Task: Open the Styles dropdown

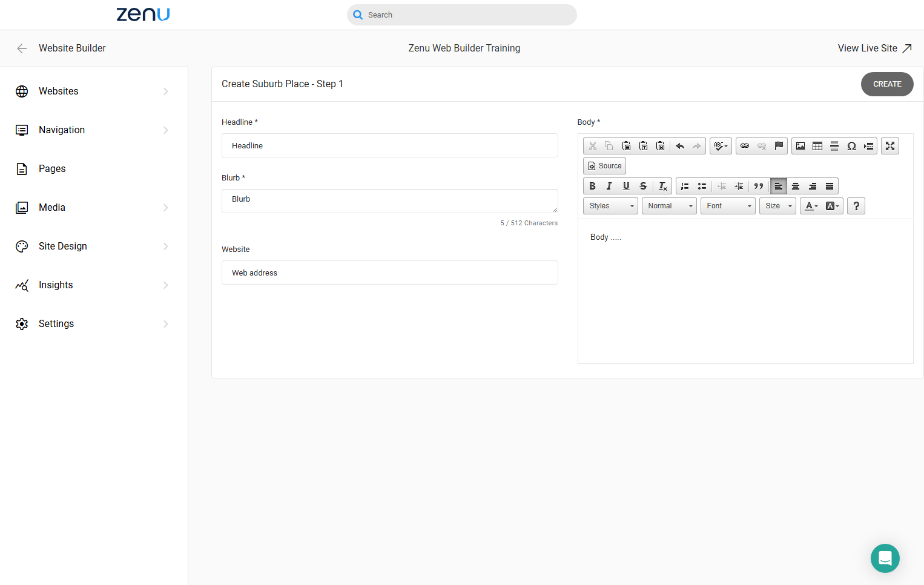Action: pyautogui.click(x=610, y=206)
